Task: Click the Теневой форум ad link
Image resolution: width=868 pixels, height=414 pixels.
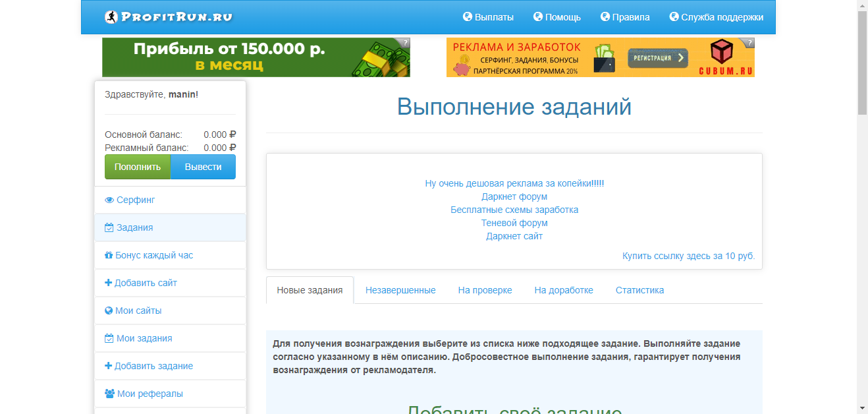Action: [x=514, y=223]
